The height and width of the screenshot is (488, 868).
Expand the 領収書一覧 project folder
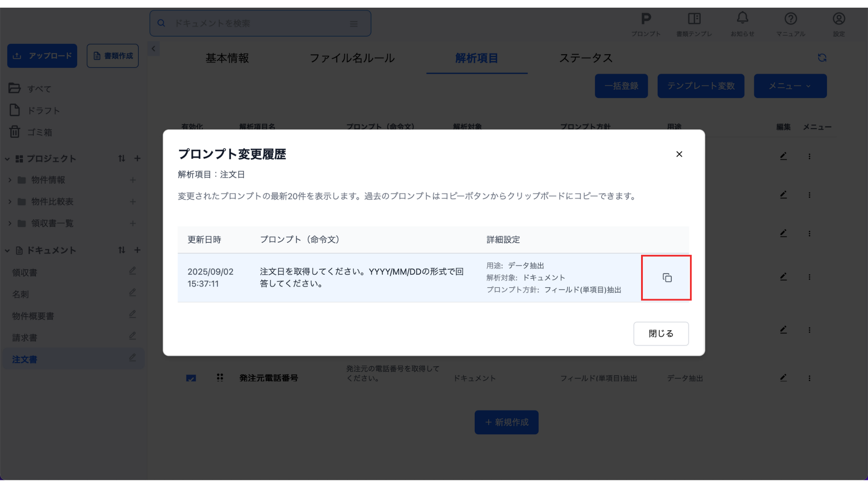click(10, 223)
